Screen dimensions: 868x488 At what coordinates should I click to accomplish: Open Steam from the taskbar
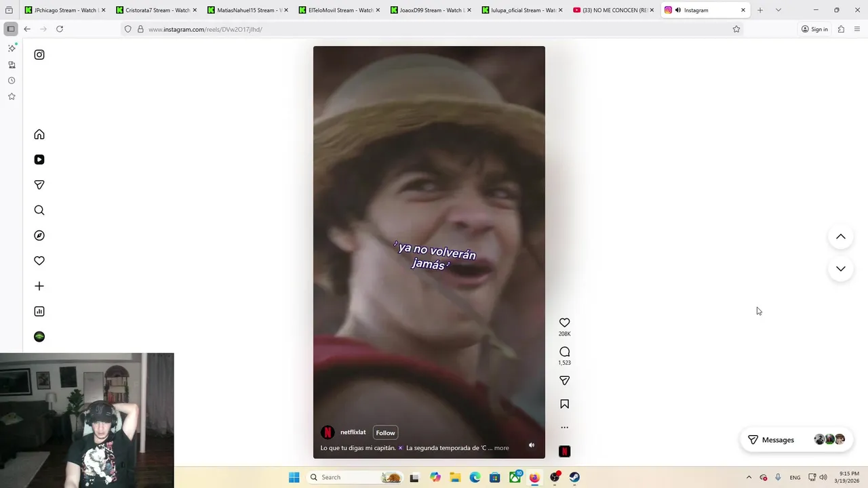574,477
